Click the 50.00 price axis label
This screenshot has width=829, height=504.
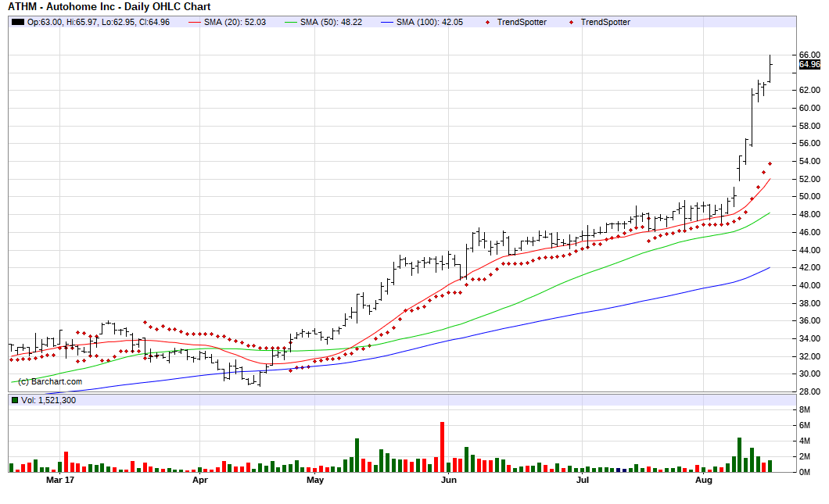coord(809,197)
